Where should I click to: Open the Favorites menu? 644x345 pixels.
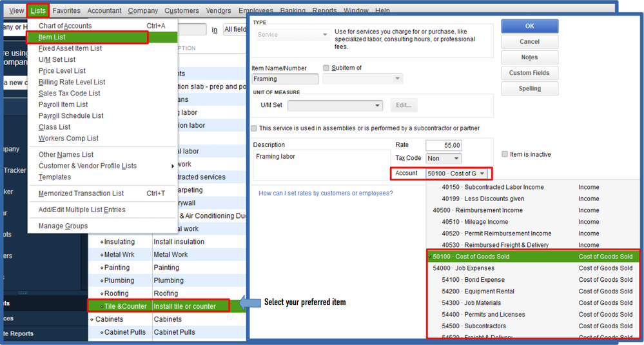click(66, 11)
